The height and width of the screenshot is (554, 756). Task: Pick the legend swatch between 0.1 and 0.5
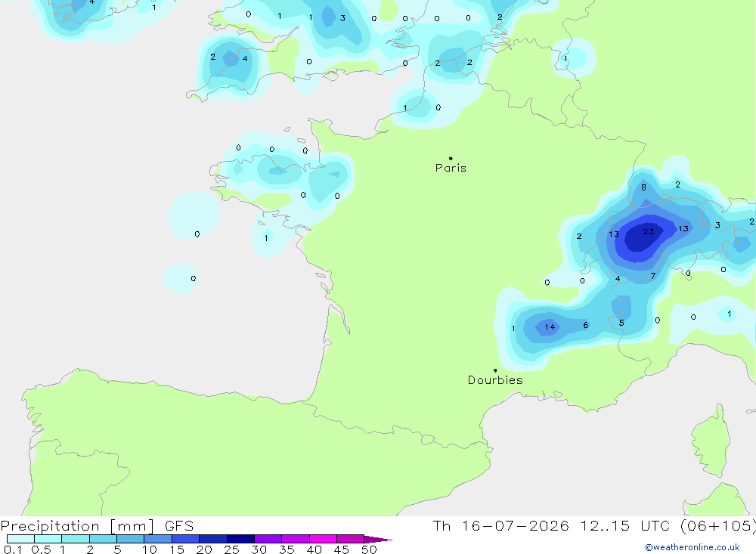[x=20, y=539]
